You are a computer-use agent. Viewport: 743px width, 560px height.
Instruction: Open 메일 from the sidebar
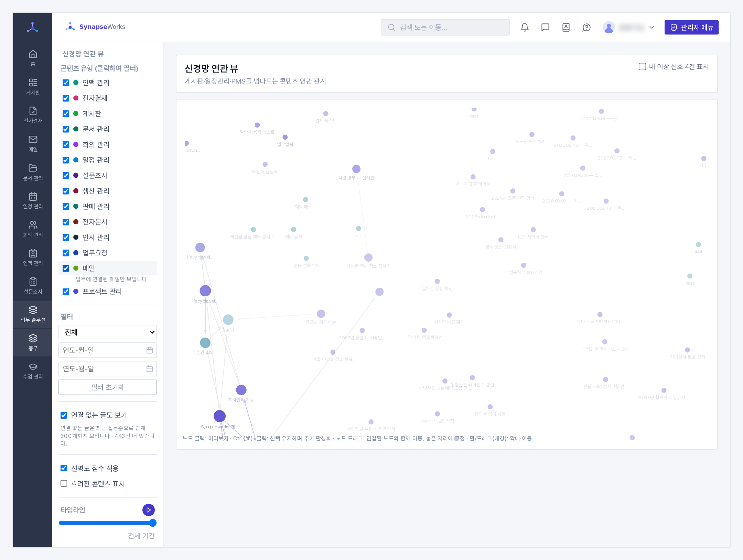(x=33, y=143)
